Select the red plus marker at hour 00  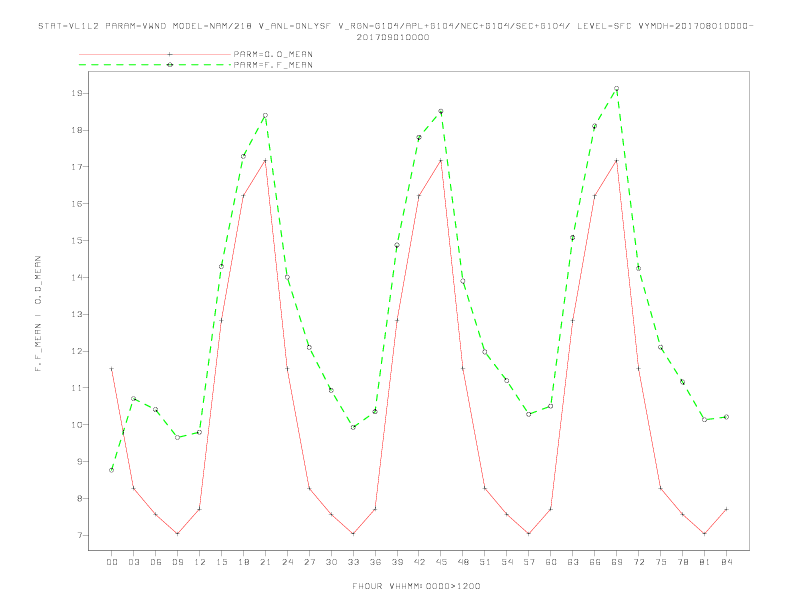[x=112, y=369]
